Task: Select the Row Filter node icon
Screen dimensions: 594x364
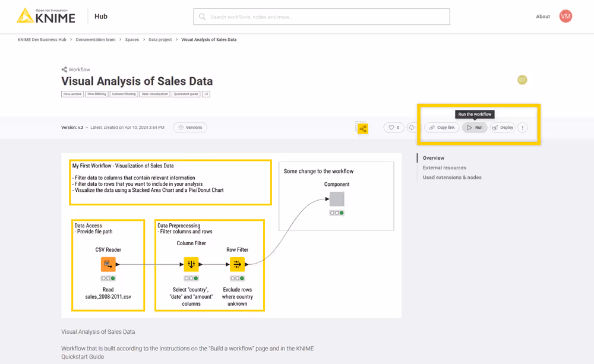Action: click(x=237, y=264)
